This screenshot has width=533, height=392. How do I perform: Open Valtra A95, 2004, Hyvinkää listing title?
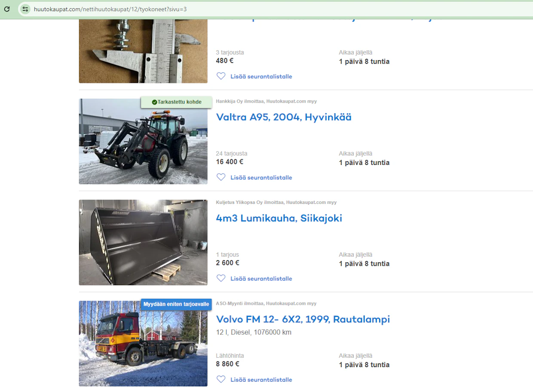(284, 117)
